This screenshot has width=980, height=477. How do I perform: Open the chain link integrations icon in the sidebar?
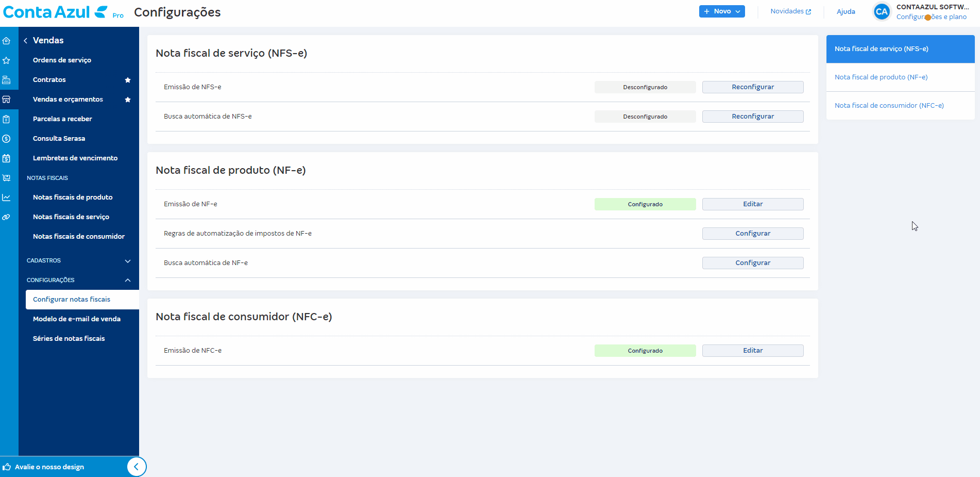tap(6, 217)
